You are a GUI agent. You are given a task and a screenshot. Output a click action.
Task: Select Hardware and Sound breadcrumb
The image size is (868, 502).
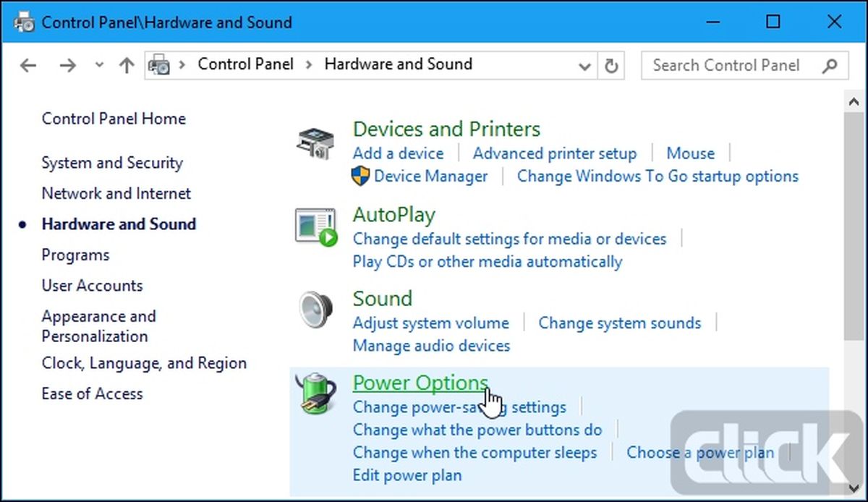click(398, 64)
